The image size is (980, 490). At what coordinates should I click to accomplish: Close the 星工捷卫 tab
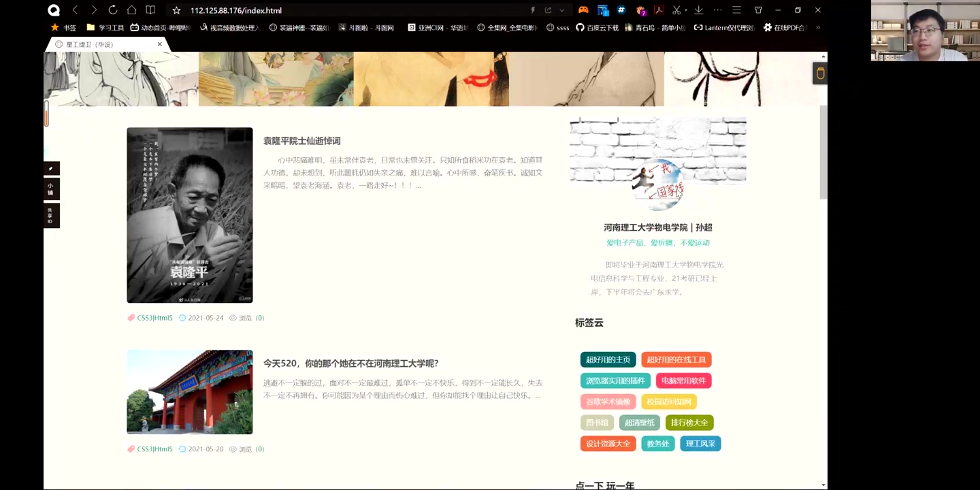(x=160, y=44)
